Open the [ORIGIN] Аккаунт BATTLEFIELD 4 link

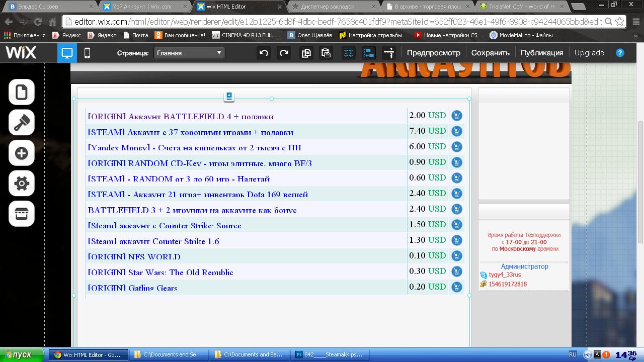(x=181, y=117)
